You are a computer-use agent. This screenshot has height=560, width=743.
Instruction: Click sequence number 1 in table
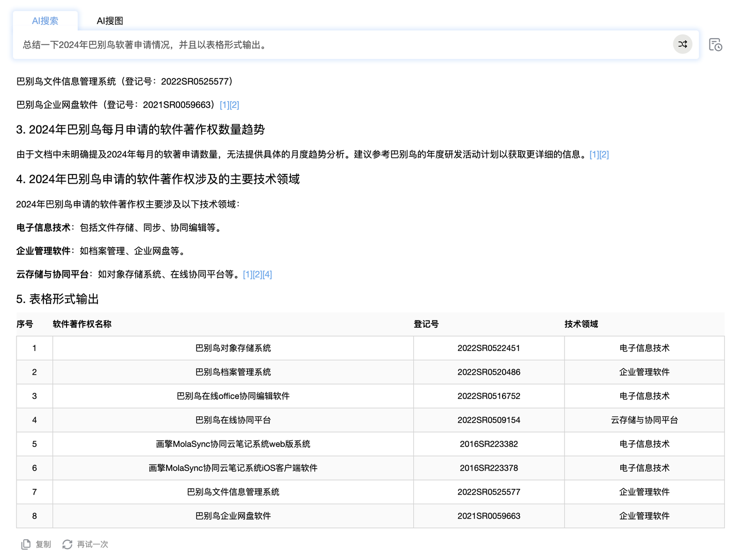[35, 348]
